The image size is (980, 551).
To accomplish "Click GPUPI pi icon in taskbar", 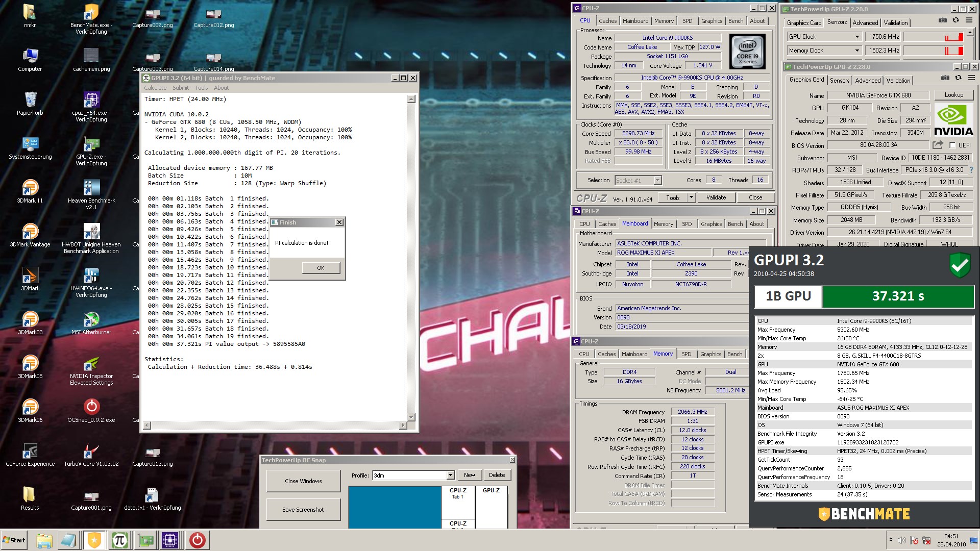I will click(120, 540).
